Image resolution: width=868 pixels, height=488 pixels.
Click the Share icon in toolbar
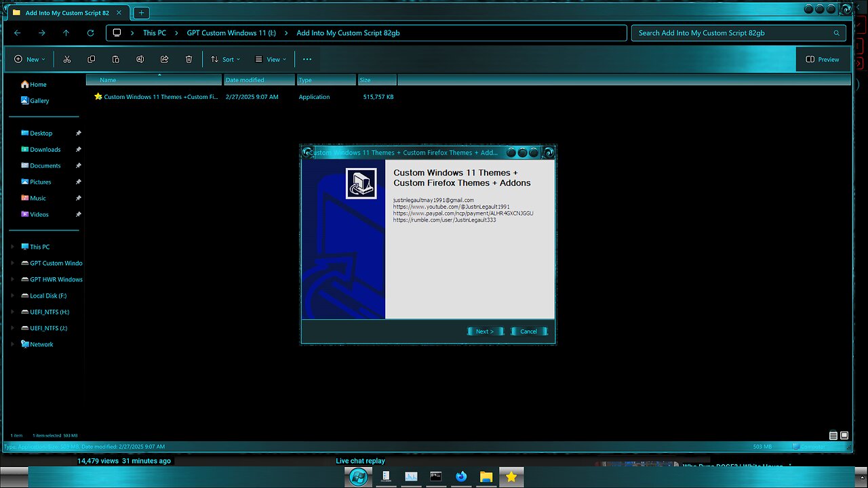point(164,60)
